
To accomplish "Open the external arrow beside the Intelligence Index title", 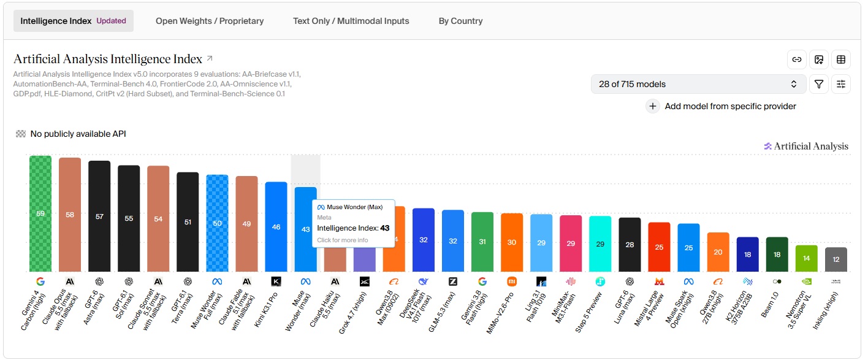I will click(210, 59).
